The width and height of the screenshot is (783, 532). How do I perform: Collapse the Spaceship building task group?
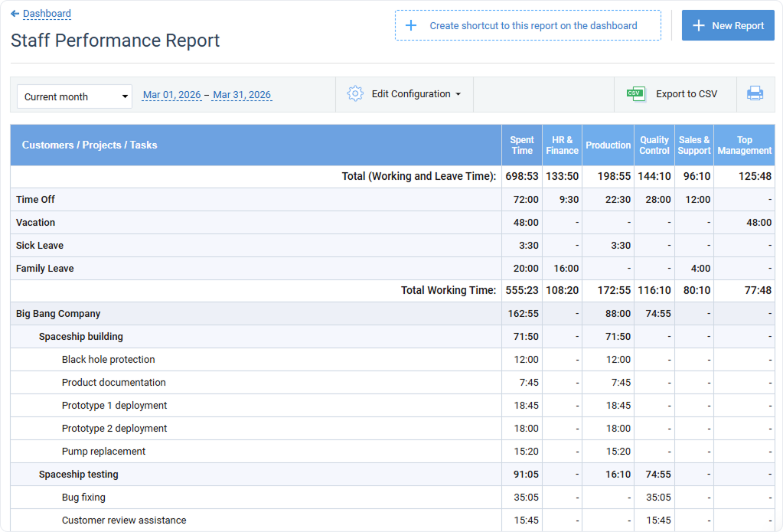(x=82, y=336)
